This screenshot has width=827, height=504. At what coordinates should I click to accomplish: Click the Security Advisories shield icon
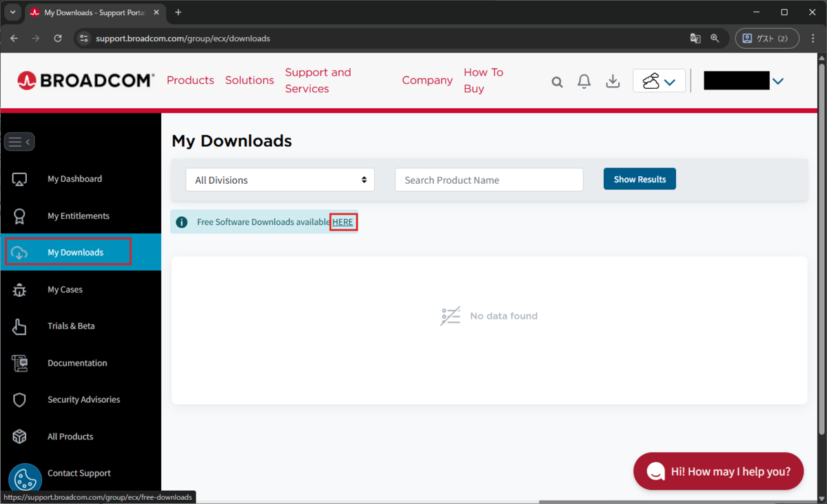coord(19,400)
